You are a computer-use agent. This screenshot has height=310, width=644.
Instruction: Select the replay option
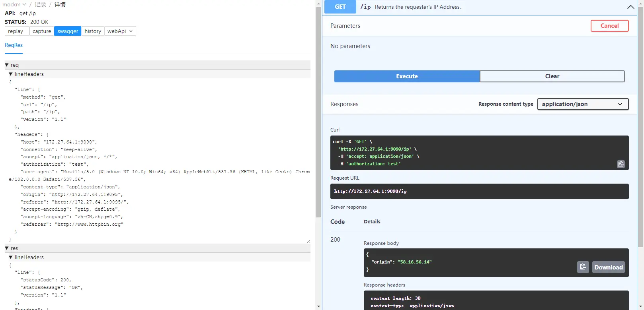click(16, 31)
